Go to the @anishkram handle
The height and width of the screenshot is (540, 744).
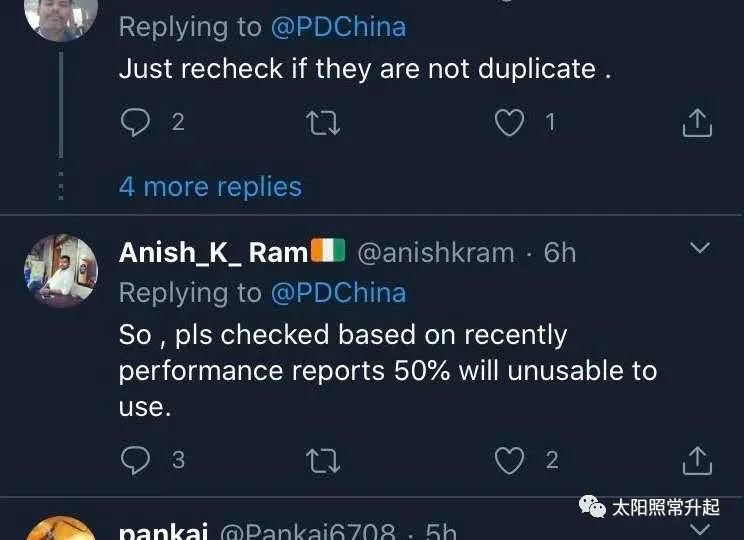point(435,253)
